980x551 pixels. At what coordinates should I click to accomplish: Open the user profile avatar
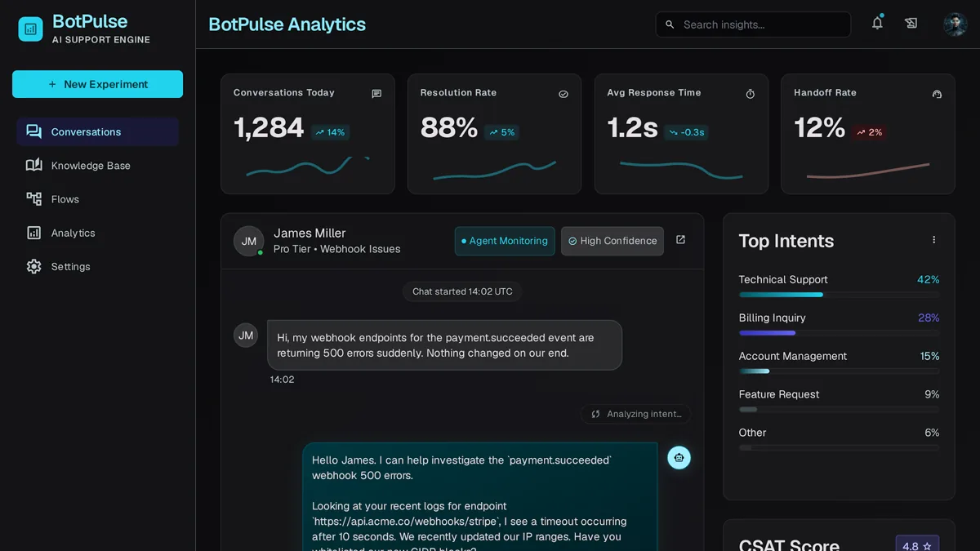pos(955,24)
